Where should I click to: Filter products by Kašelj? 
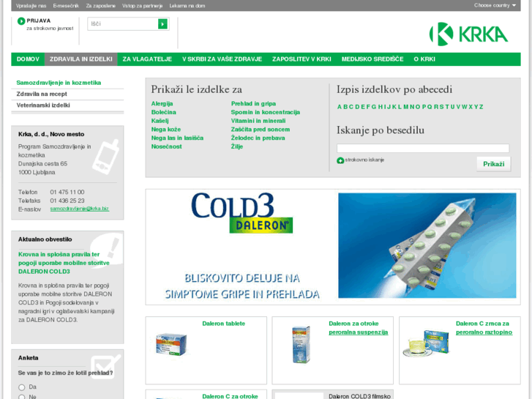click(x=160, y=121)
